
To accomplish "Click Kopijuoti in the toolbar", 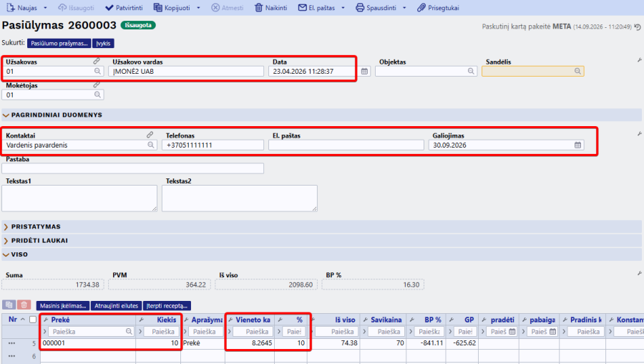I will pos(172,8).
